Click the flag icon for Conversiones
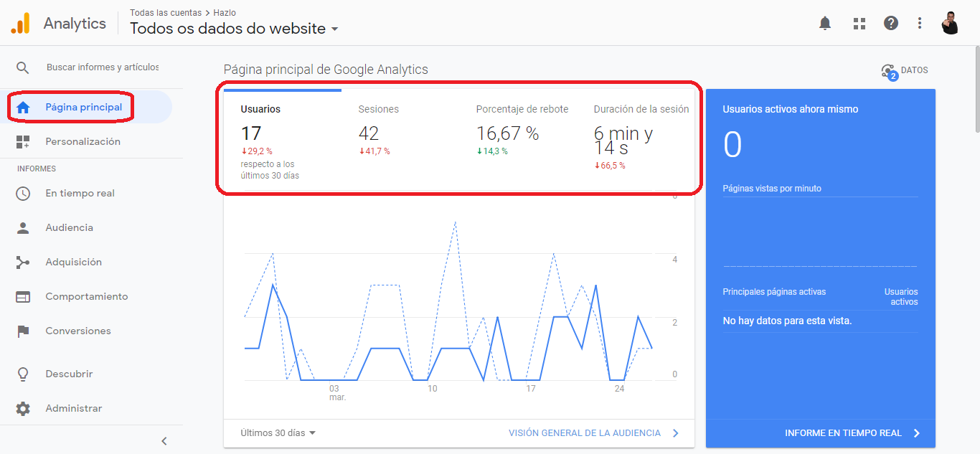980x454 pixels. tap(23, 331)
